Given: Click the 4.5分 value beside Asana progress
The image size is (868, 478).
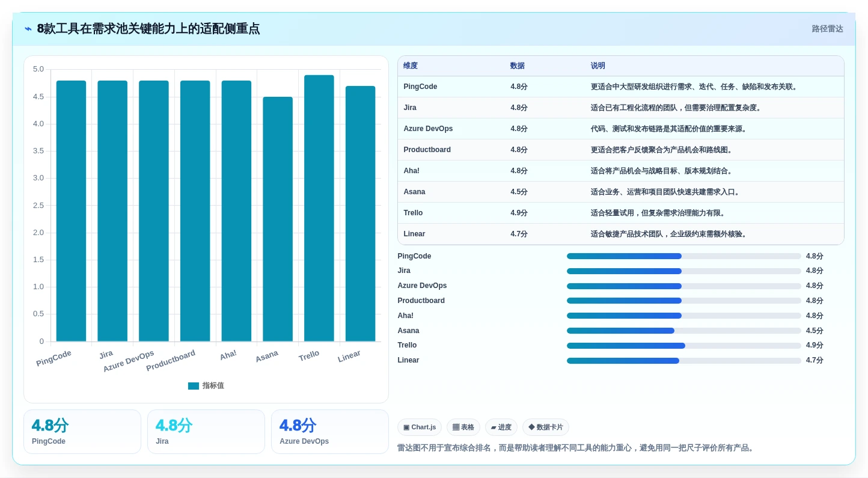Looking at the screenshot, I should [x=815, y=331].
